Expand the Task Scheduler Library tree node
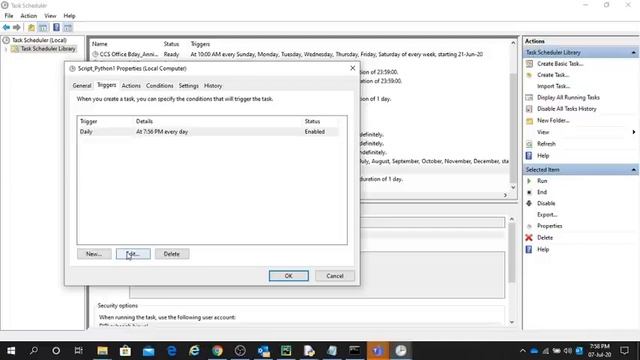640x360 pixels. point(6,49)
